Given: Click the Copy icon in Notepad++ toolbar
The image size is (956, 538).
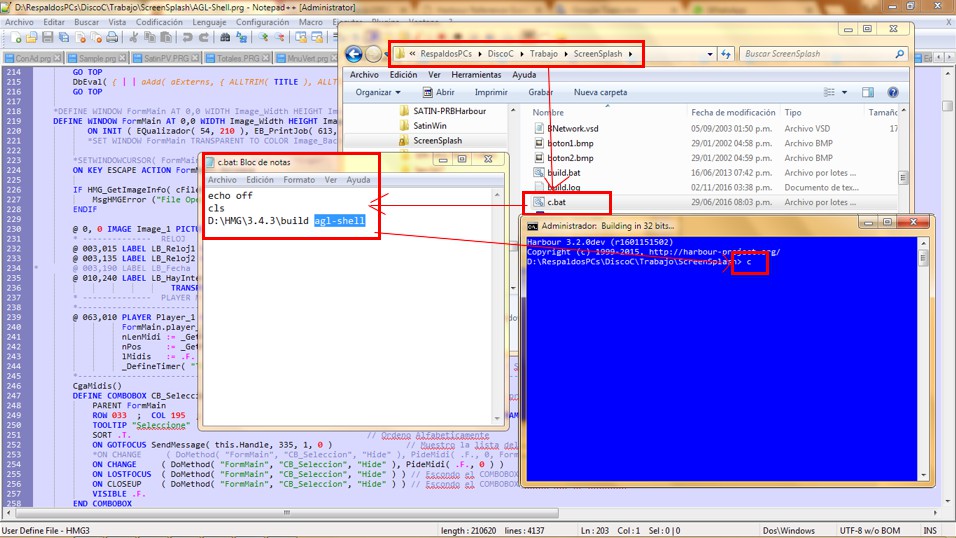Looking at the screenshot, I should coord(149,38).
